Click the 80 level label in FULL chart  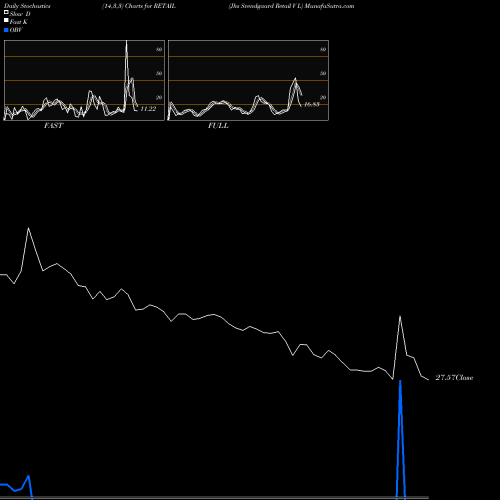pyautogui.click(x=323, y=49)
